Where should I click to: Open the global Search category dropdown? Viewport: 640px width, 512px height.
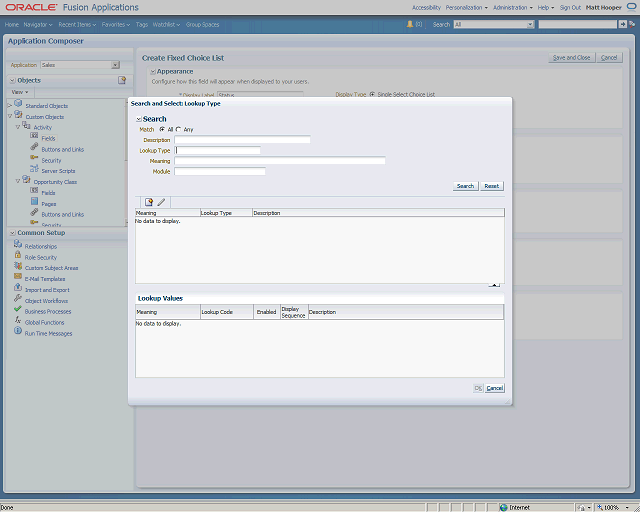pyautogui.click(x=530, y=24)
